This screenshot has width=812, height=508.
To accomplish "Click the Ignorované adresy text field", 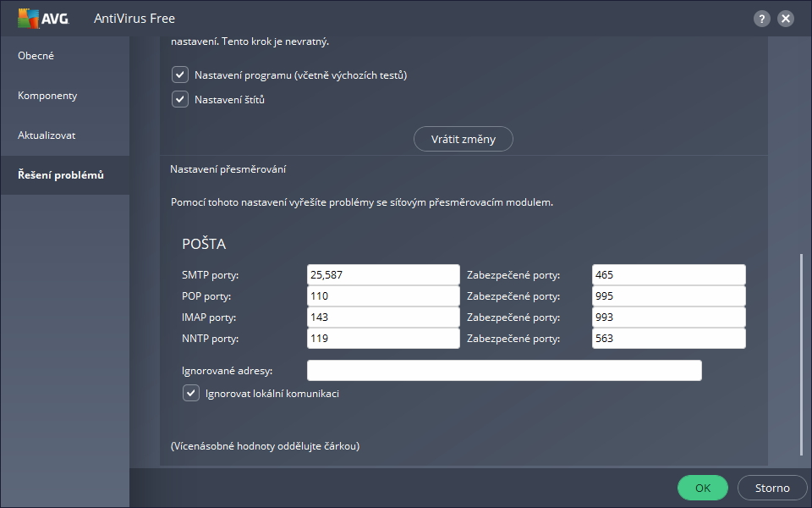I will click(504, 371).
